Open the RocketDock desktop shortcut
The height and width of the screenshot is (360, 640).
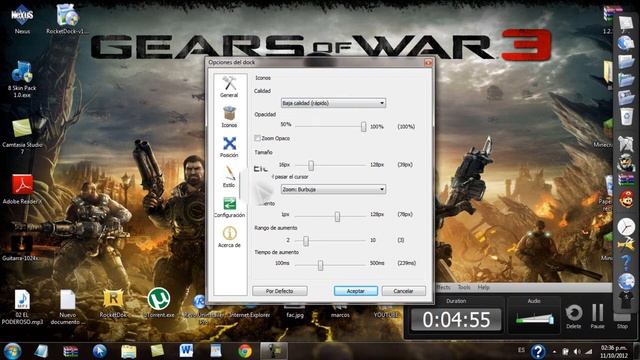tap(113, 303)
